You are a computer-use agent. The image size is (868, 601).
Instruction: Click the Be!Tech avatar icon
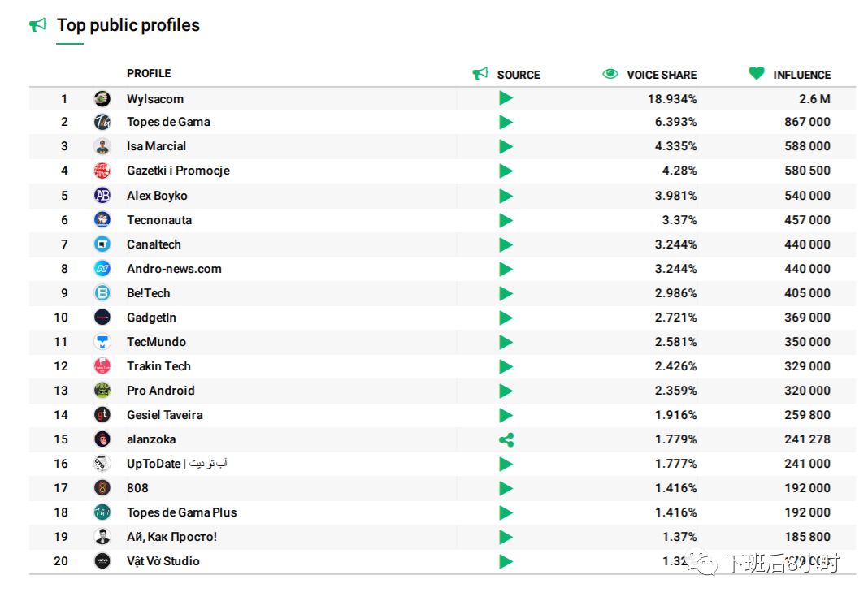[102, 292]
